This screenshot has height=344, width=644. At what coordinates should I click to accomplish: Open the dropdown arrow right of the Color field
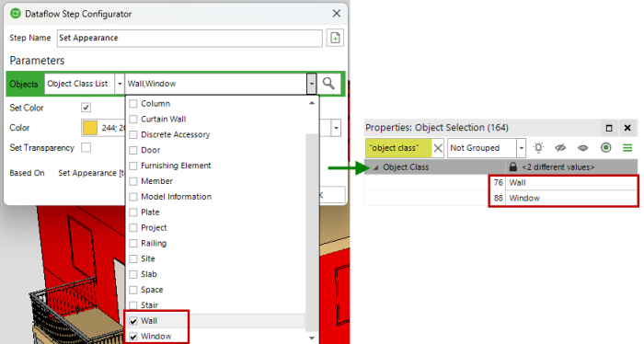(336, 128)
